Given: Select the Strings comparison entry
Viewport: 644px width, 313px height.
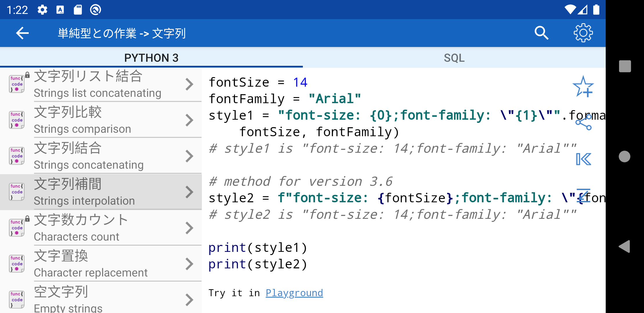Looking at the screenshot, I should tap(101, 120).
